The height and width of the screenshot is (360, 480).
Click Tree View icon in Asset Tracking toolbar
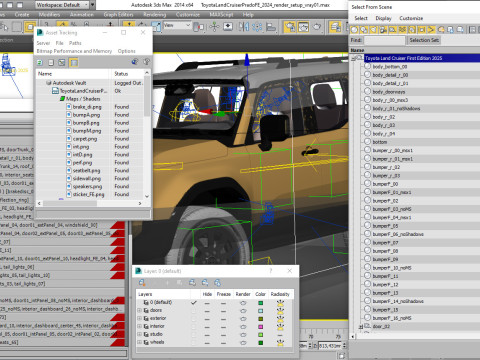[x=62, y=62]
